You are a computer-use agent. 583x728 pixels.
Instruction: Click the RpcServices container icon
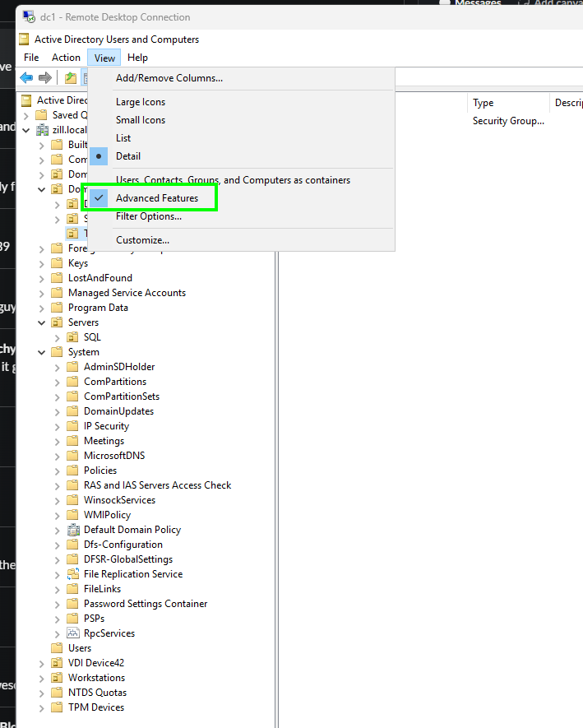(73, 633)
